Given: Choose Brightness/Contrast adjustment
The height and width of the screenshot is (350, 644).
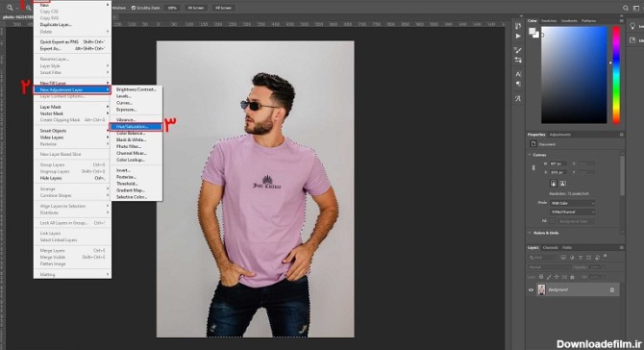Looking at the screenshot, I should tap(136, 89).
